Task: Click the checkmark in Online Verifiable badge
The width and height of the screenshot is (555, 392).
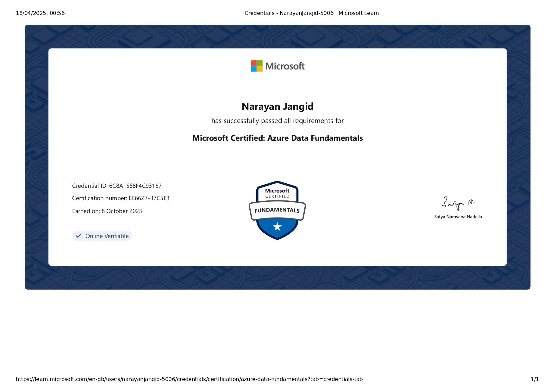Action: [79, 236]
